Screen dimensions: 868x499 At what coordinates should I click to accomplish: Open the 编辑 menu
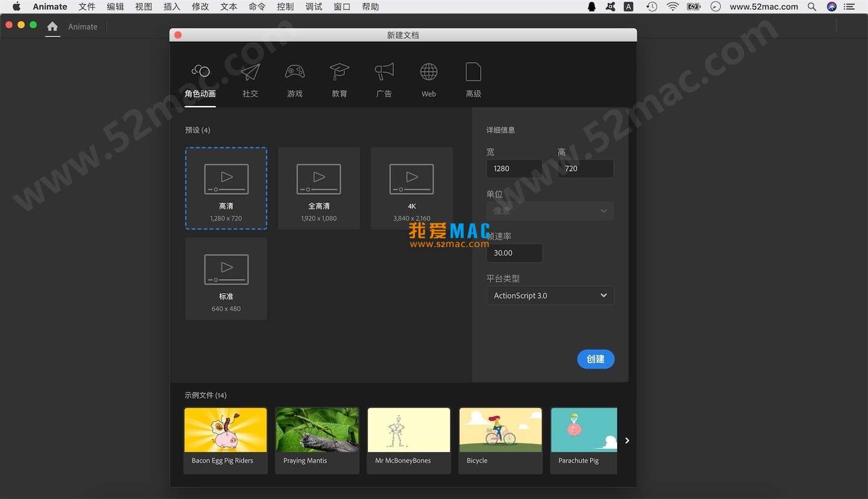click(x=115, y=7)
